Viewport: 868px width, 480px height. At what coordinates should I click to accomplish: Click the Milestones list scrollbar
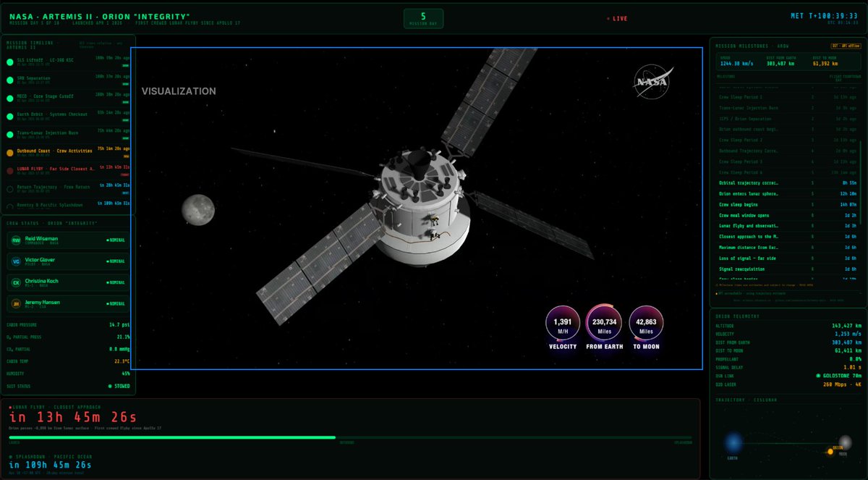point(860,181)
